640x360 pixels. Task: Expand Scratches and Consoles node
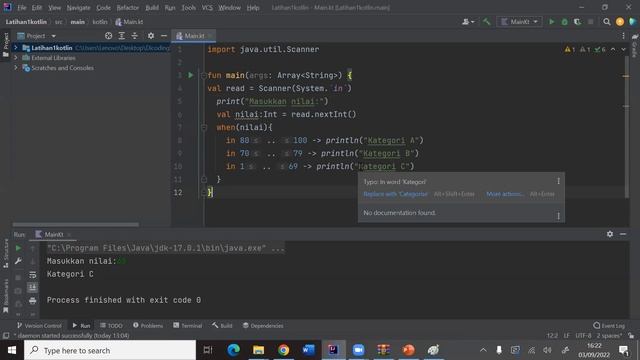pos(16,68)
